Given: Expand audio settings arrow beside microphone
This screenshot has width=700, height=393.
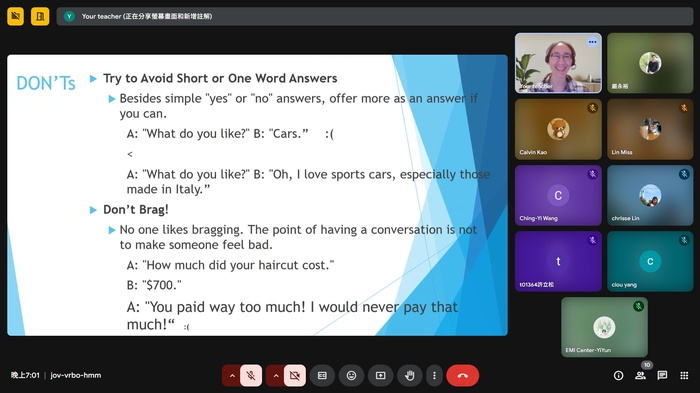Looking at the screenshot, I should pos(232,376).
